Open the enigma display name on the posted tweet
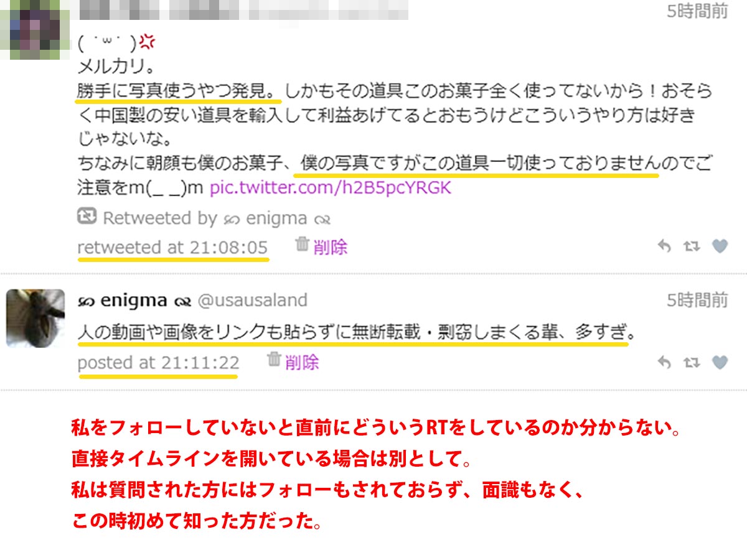The image size is (747, 560). [x=134, y=301]
